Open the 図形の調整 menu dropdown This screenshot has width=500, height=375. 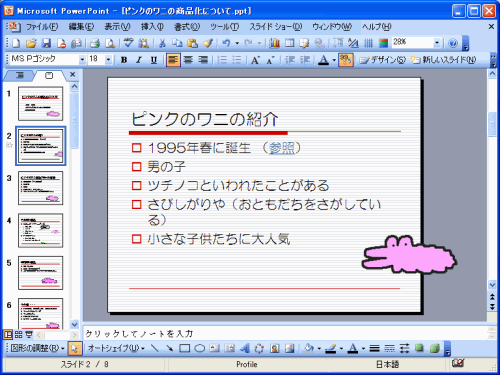[37, 348]
